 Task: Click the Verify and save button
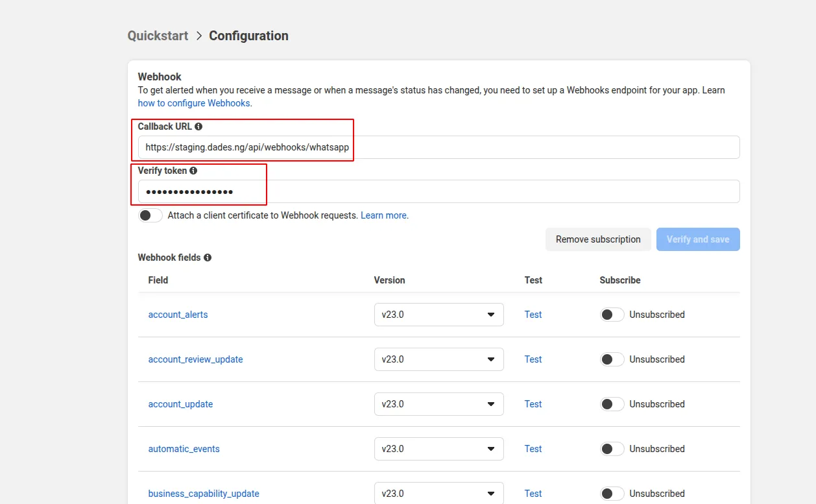[x=698, y=239]
